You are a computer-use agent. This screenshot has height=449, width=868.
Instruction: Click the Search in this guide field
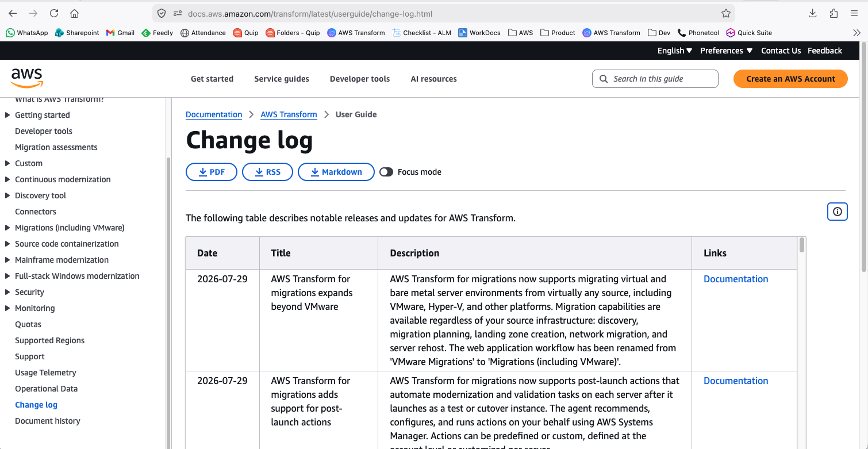(655, 79)
